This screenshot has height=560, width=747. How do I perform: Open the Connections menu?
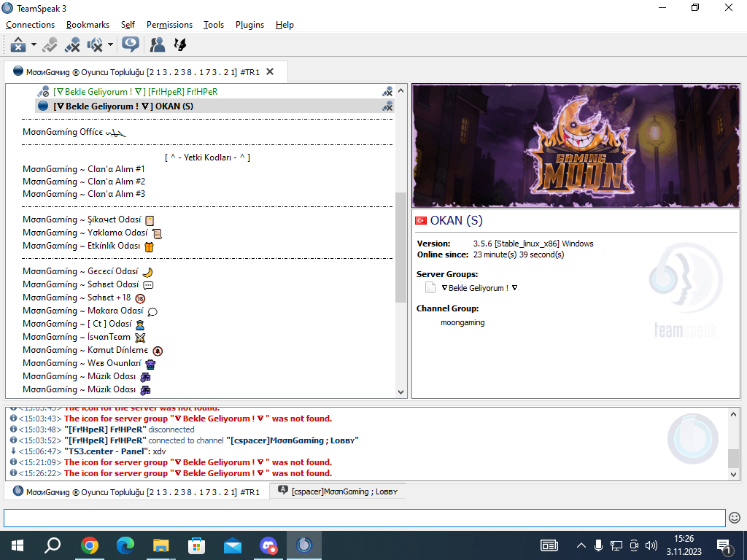[x=30, y=25]
